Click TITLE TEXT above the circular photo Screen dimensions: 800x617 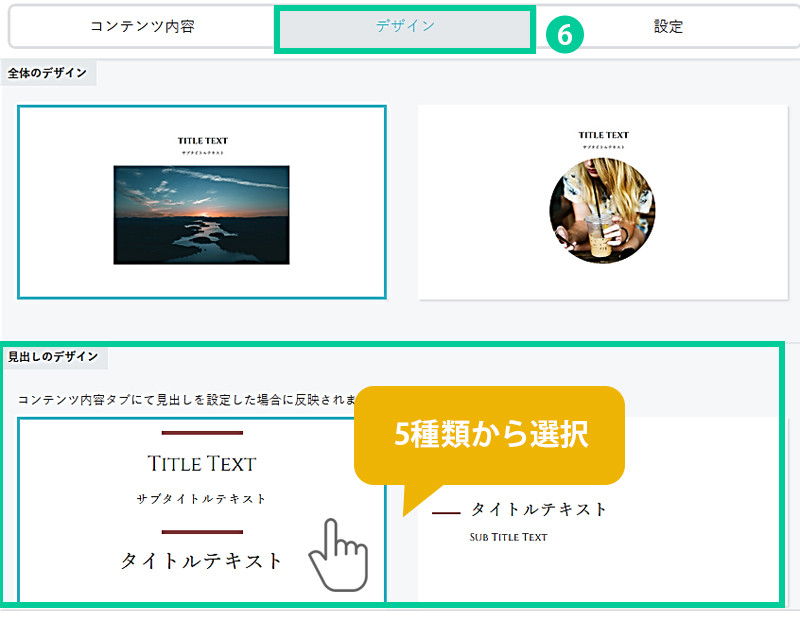pos(604,135)
